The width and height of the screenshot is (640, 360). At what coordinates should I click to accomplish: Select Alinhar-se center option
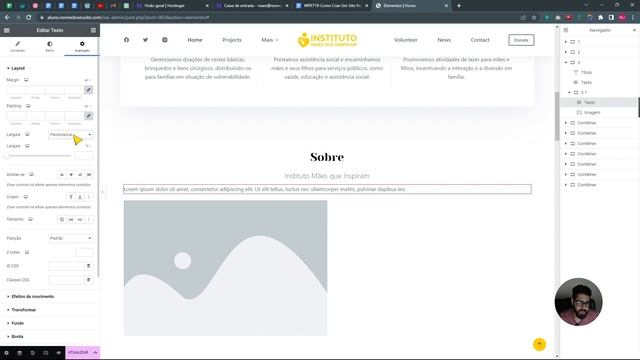coord(71,175)
